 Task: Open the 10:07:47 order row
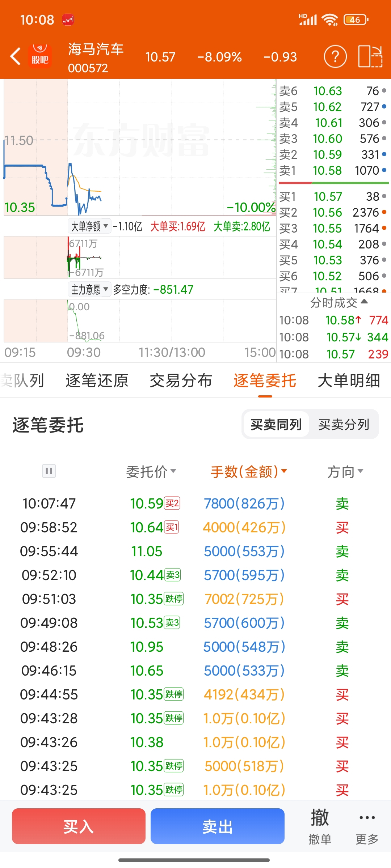point(195,503)
